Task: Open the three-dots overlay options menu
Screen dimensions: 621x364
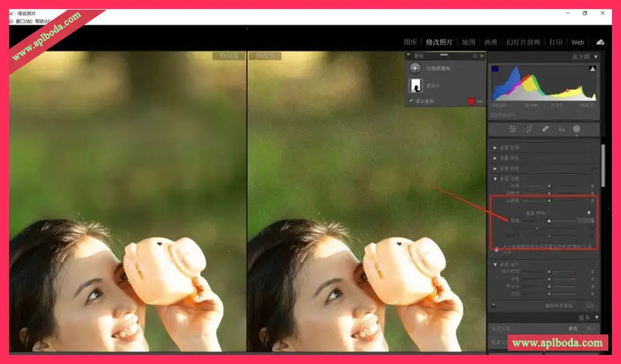Action: click(x=481, y=101)
